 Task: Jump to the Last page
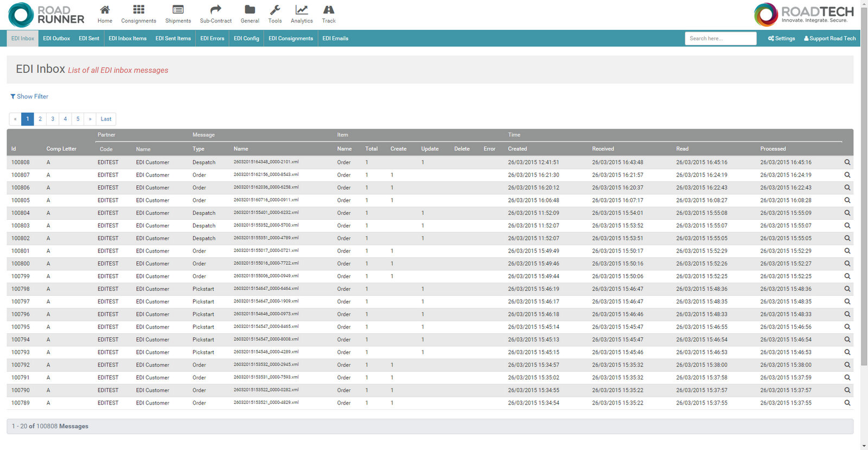pos(106,119)
